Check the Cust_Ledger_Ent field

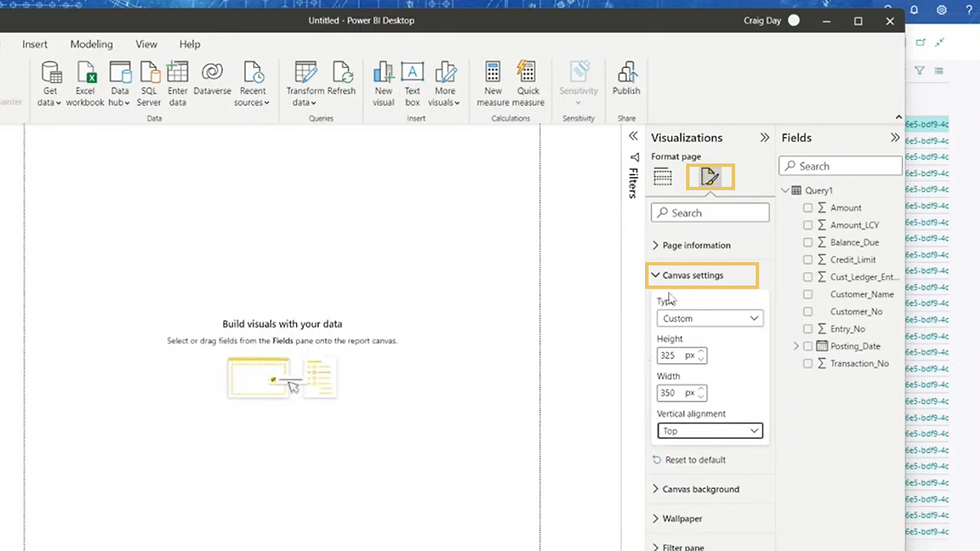pyautogui.click(x=808, y=277)
